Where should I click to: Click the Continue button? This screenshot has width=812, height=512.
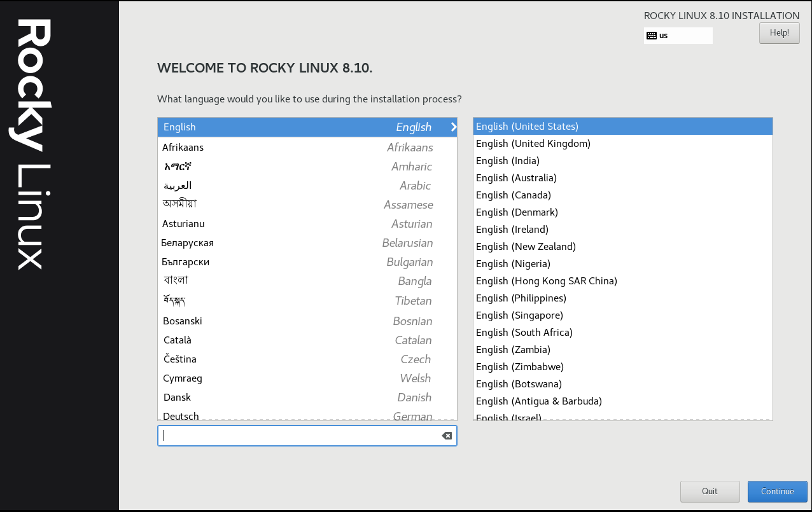777,491
